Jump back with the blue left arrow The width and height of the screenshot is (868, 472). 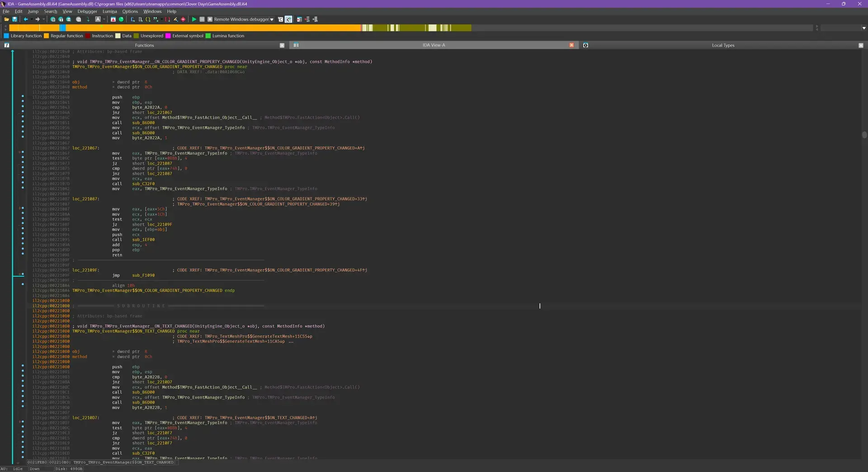click(x=26, y=19)
